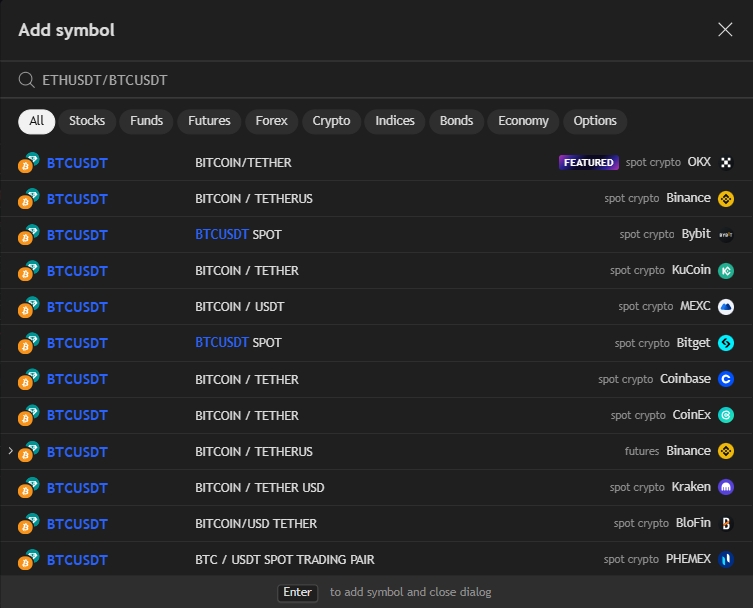Click the BTC/Tether coin icon in OKX row
Image resolution: width=753 pixels, height=608 pixels.
(x=28, y=163)
